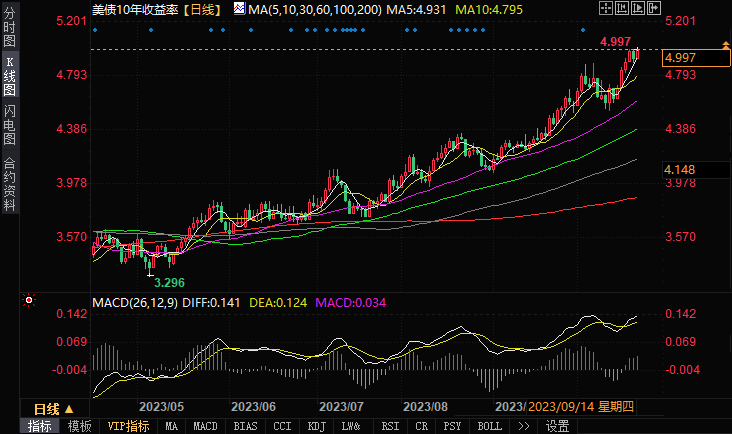This screenshot has height=434, width=732.
Task: Click the MA indicator icon beside the chart title
Action: 238,9
